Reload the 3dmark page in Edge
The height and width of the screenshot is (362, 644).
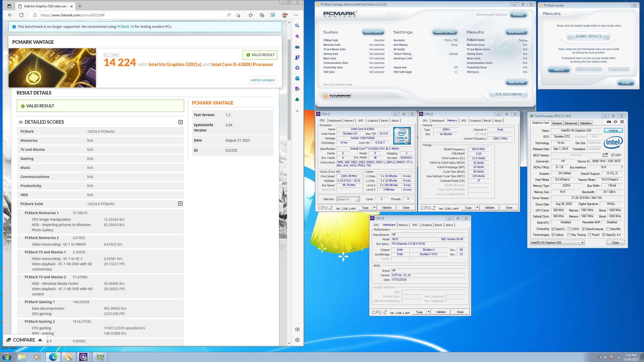[x=21, y=15]
